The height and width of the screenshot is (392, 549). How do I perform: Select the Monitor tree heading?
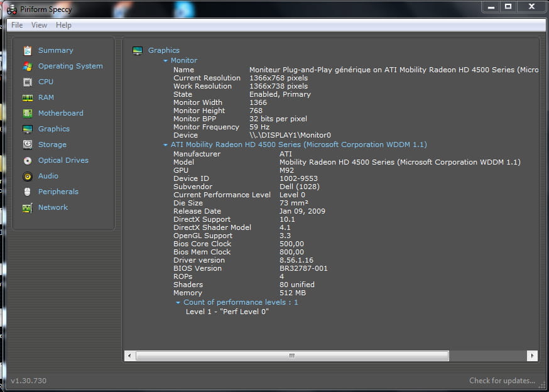point(184,60)
